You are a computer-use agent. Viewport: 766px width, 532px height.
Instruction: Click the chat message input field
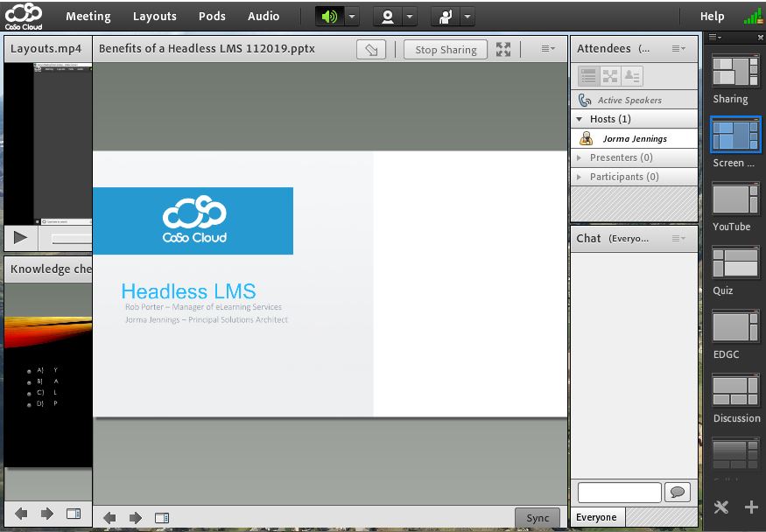point(620,493)
